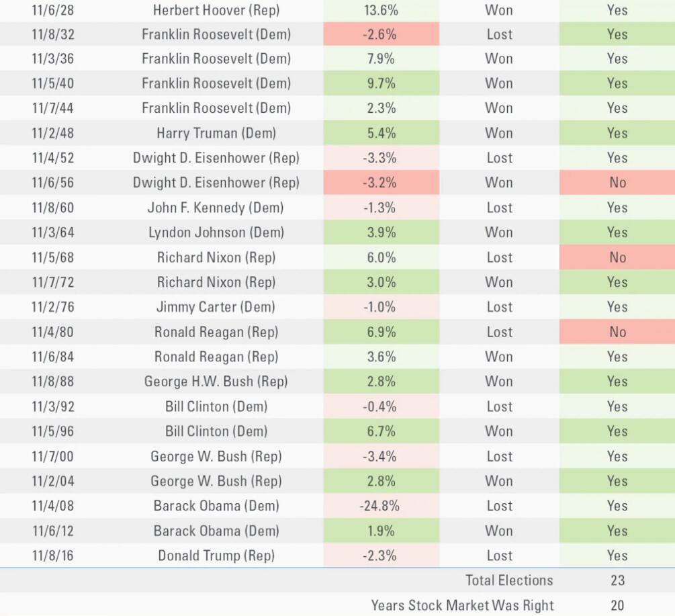
Task: Select the -24.8% return cell
Action: pyautogui.click(x=379, y=506)
